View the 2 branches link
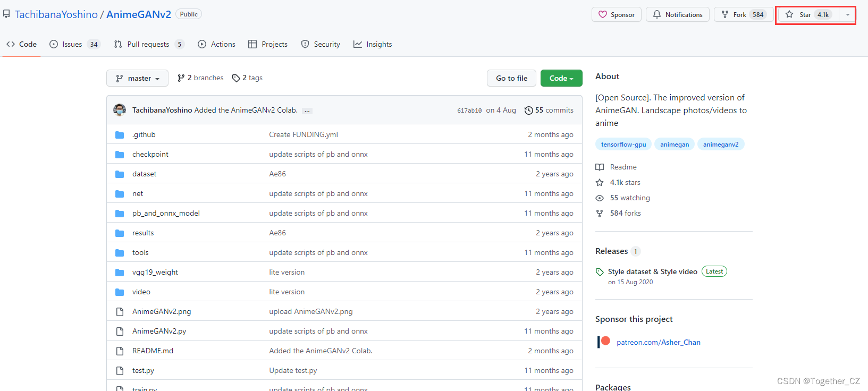The image size is (868, 391). tap(200, 78)
